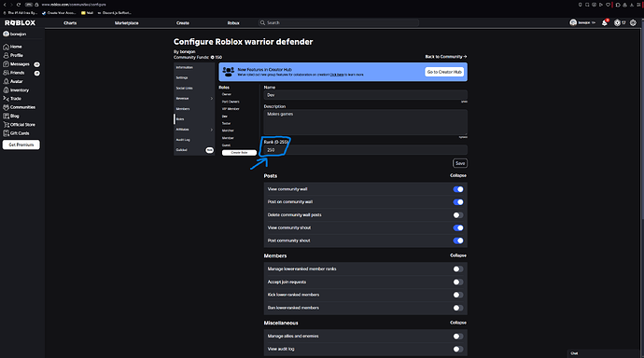Click the heart icon in browser toolbar
The width and height of the screenshot is (644, 358).
[609, 5]
